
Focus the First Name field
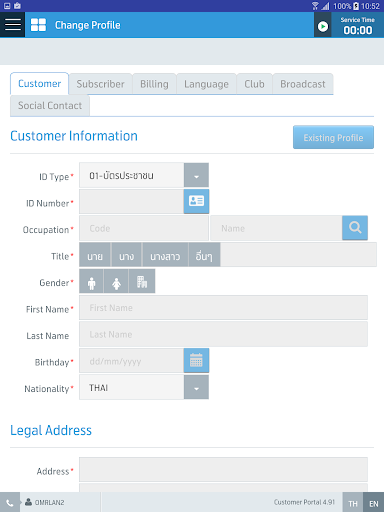tap(223, 307)
